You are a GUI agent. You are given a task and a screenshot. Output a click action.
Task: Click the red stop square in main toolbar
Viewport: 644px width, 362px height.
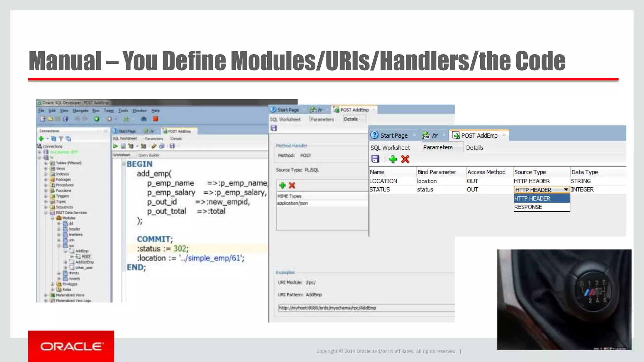(x=155, y=119)
